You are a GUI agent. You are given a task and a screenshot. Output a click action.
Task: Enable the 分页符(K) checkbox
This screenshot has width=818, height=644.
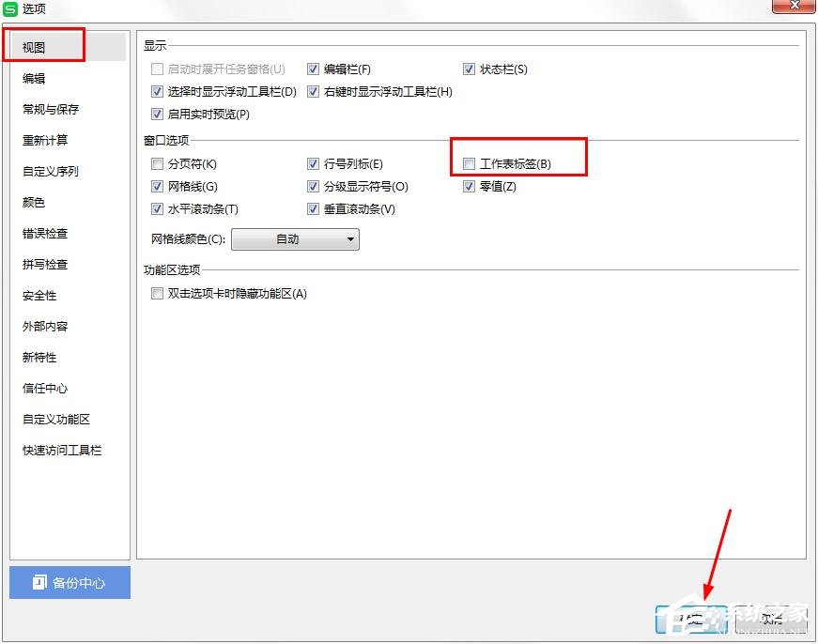156,163
